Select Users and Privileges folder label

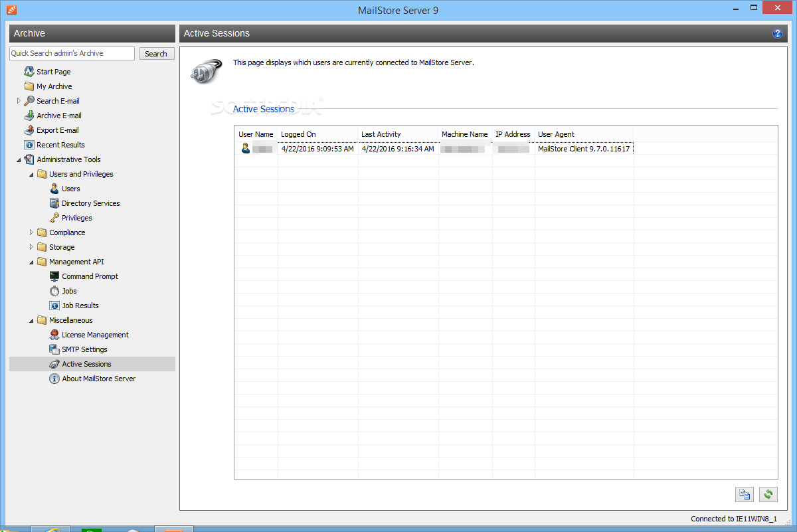[81, 174]
